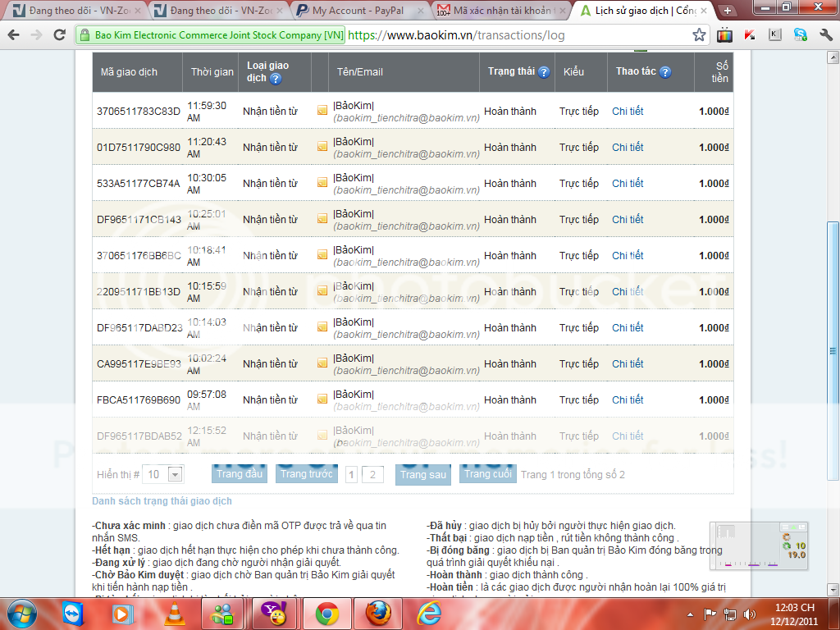Open Chi tiết for transaction DF965117DABD23
840x630 pixels.
[x=628, y=327]
